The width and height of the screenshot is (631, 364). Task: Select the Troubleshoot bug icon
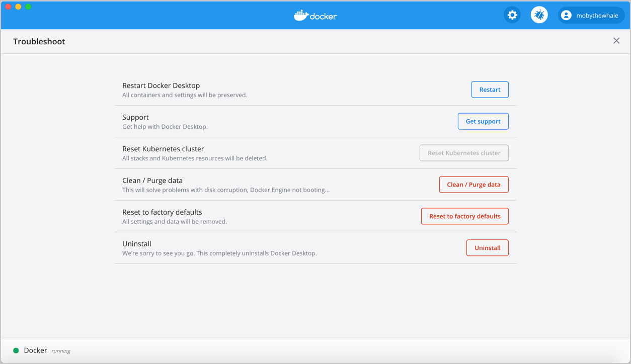click(x=539, y=15)
